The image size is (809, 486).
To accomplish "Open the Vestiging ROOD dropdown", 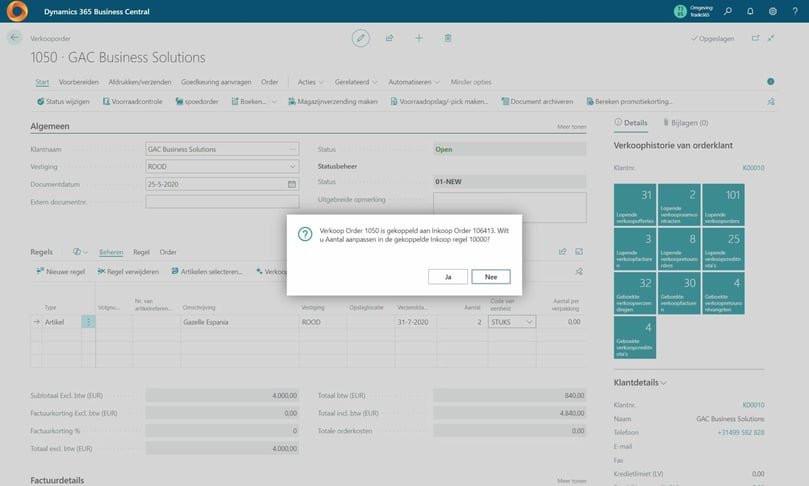I will pos(292,167).
